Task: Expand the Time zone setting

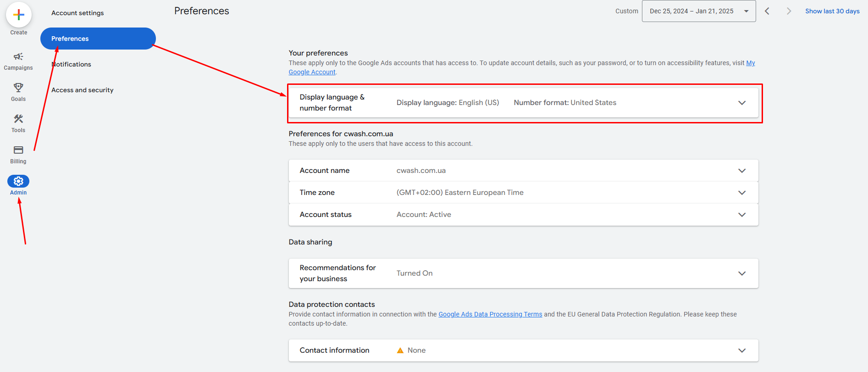Action: (x=741, y=193)
